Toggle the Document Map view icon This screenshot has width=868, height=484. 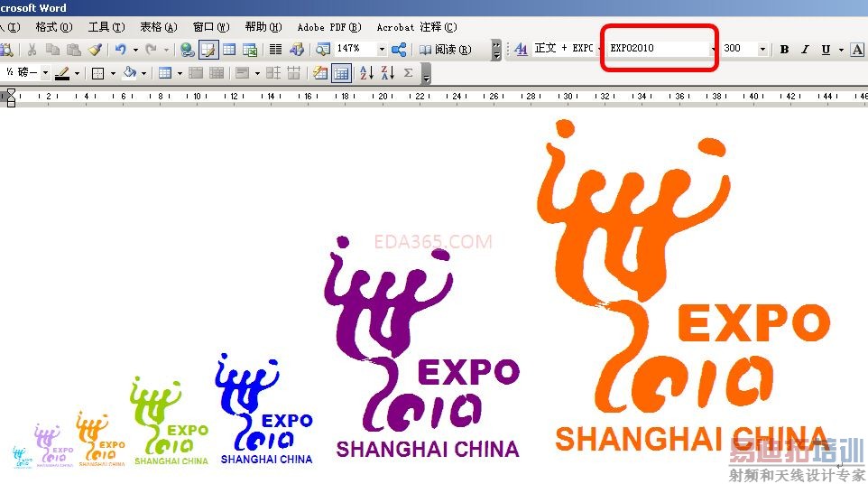323,50
